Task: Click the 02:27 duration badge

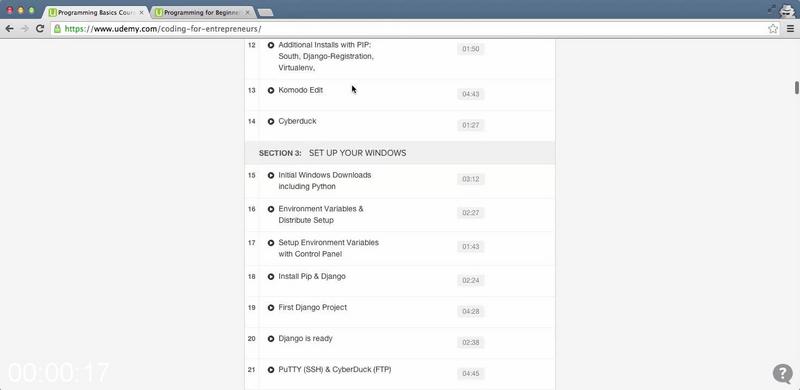Action: pyautogui.click(x=470, y=213)
